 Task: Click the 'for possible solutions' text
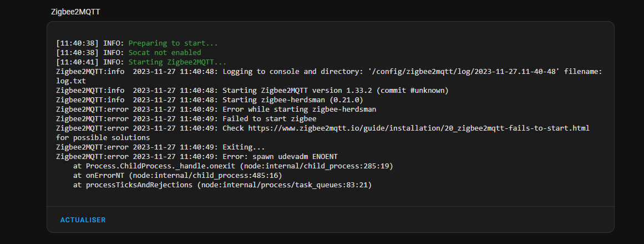[x=103, y=138]
